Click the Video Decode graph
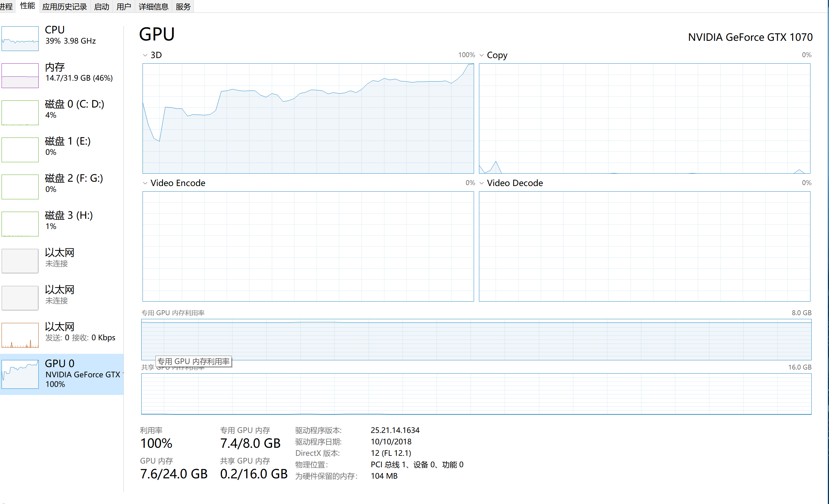Viewport: 829px width, 504px height. [645, 247]
